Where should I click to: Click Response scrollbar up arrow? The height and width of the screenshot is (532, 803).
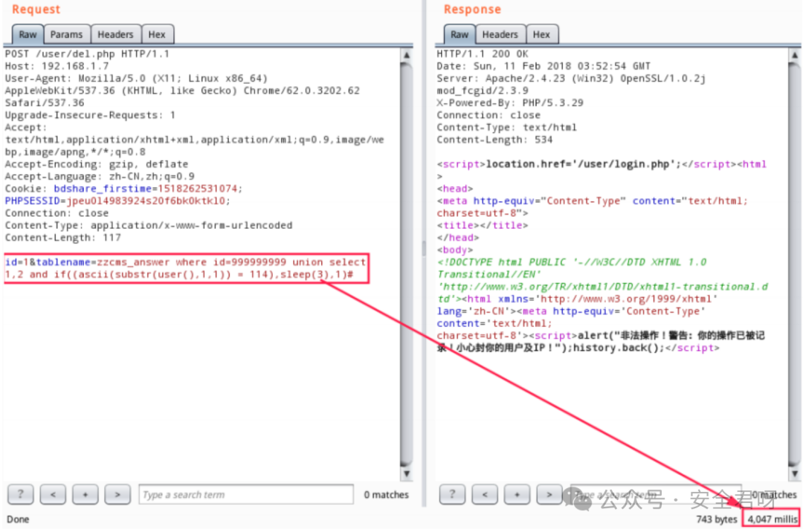(794, 55)
